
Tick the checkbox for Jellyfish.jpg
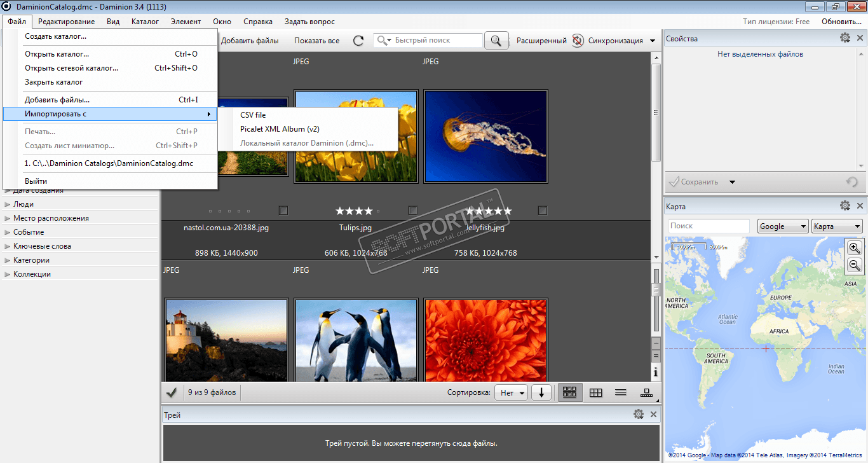(x=543, y=211)
